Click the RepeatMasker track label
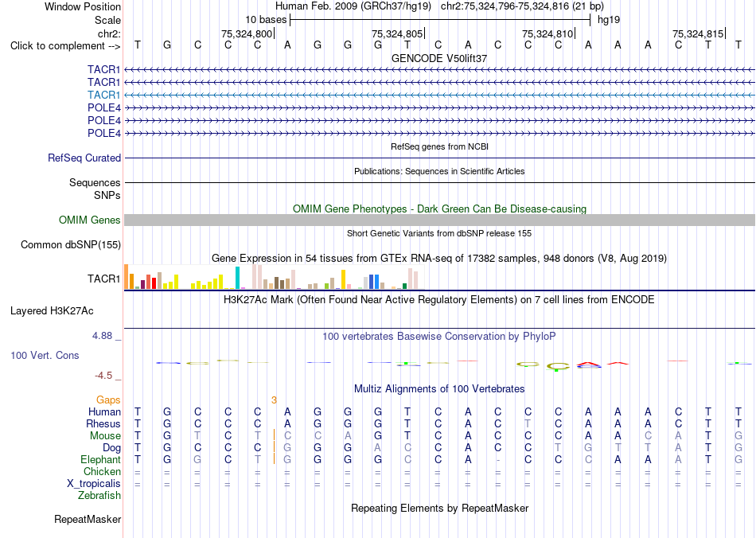This screenshot has width=756, height=538. click(x=88, y=520)
